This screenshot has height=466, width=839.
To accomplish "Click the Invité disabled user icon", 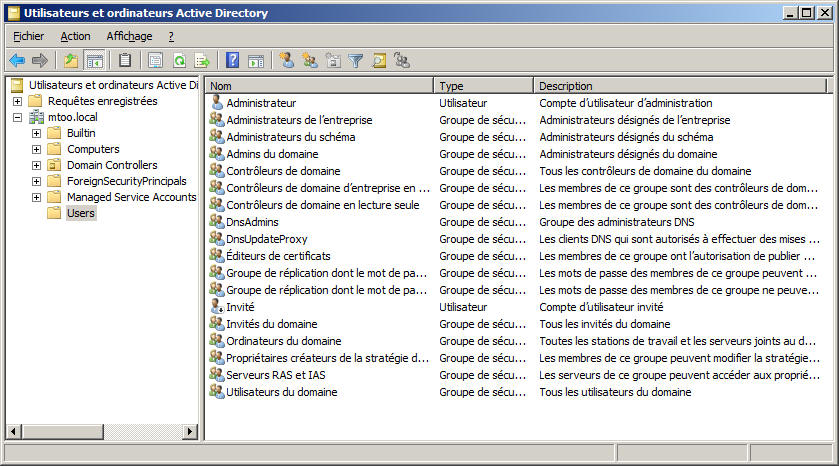I will [217, 307].
